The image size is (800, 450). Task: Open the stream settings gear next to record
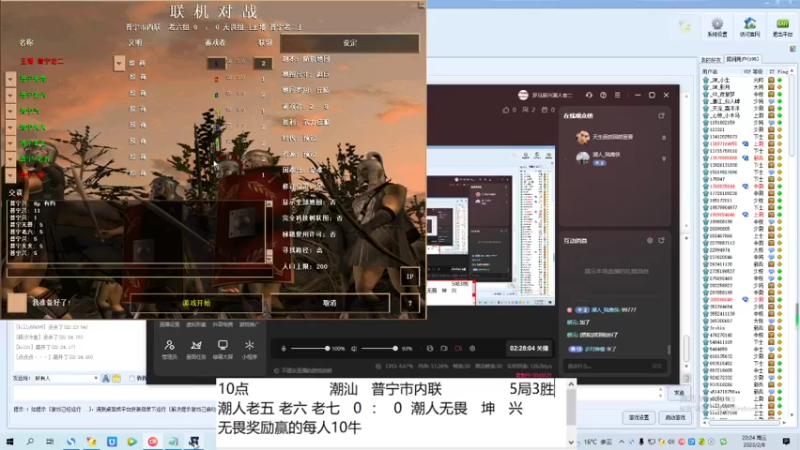[472, 348]
